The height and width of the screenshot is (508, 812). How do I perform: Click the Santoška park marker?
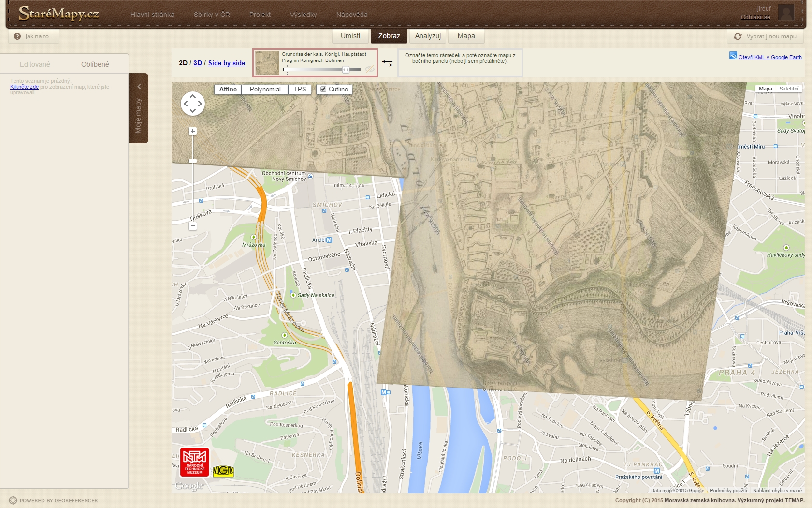[284, 335]
